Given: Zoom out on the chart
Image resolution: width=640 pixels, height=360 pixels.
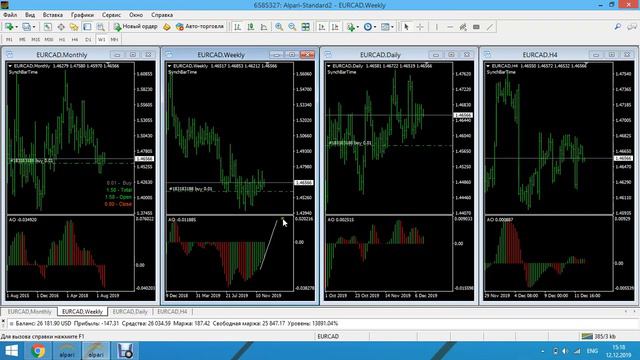Looking at the screenshot, I should (292, 27).
